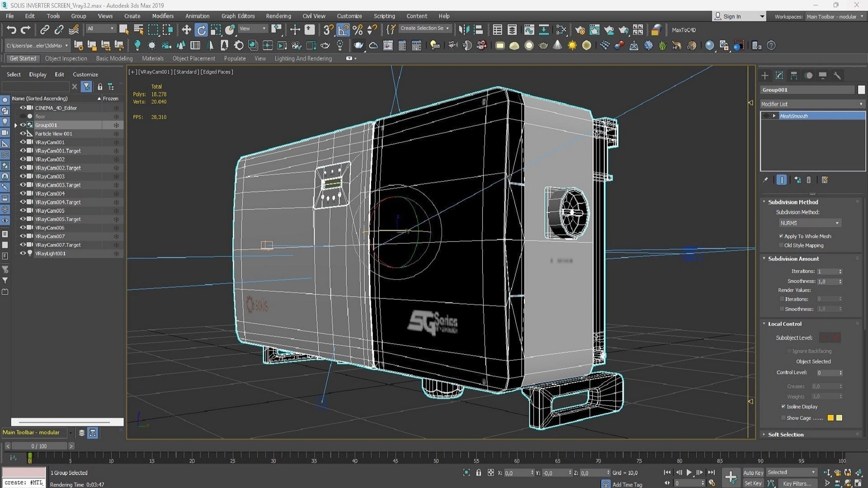Open the Rendering menu
The height and width of the screenshot is (488, 868).
click(x=278, y=16)
